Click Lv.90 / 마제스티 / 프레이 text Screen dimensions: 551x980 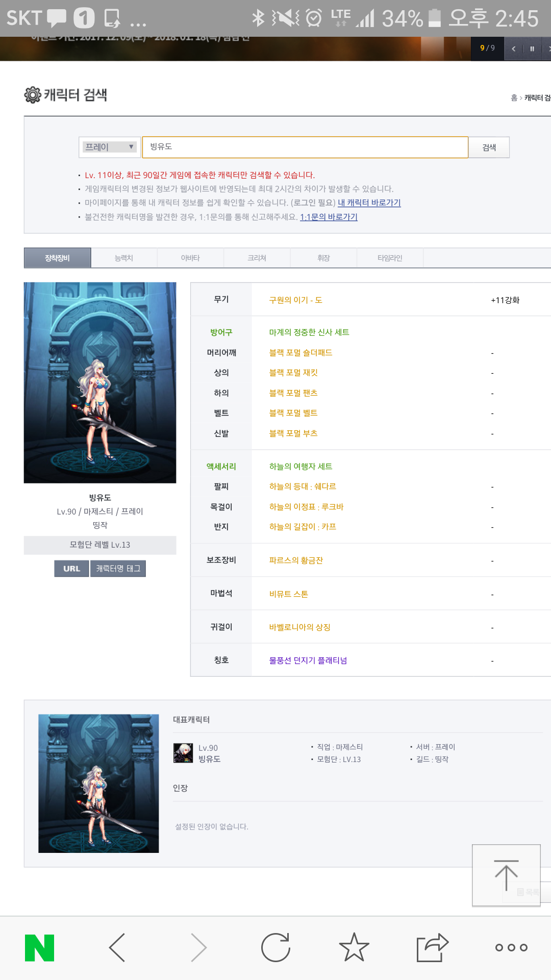100,511
